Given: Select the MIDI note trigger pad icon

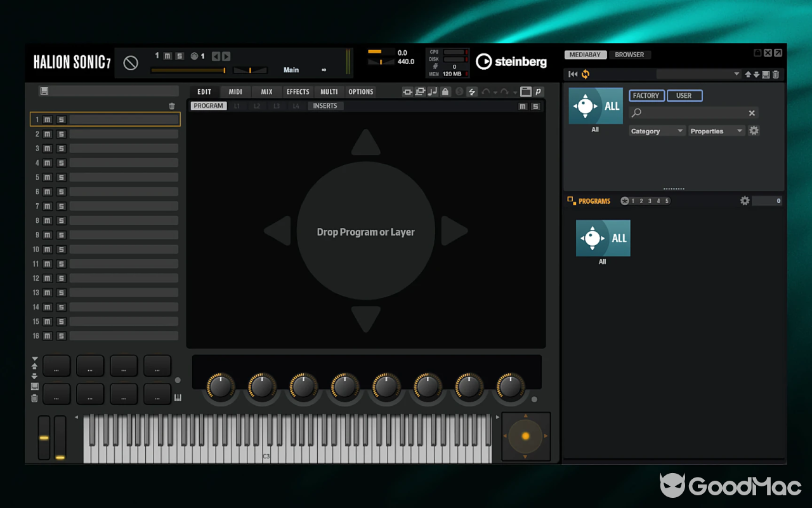Looking at the screenshot, I should 433,91.
